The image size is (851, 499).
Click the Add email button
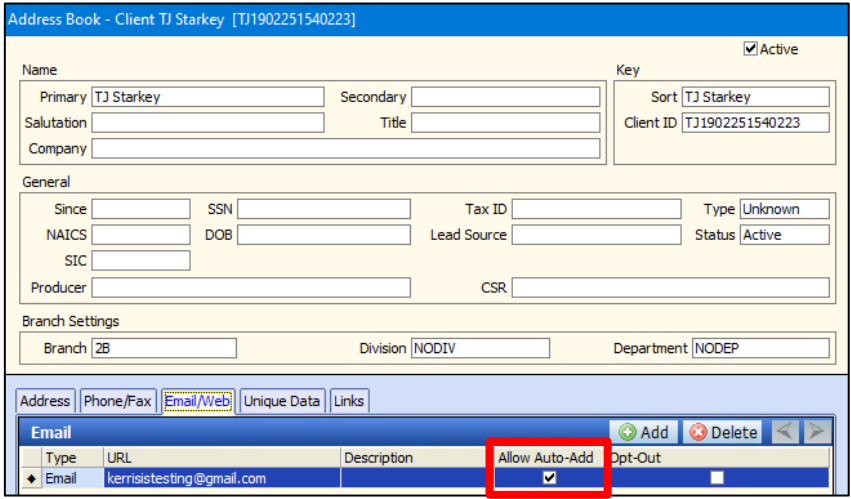pos(644,432)
